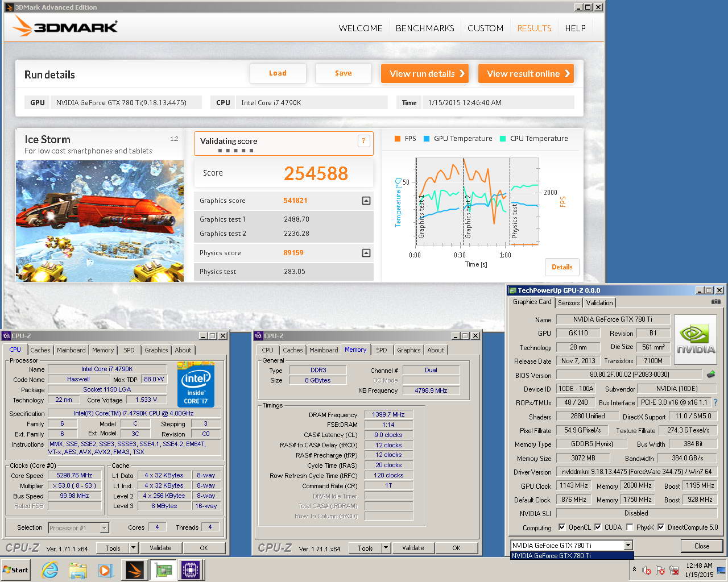
Task: Open the CUSTOM section in 3DMark
Action: click(x=485, y=28)
